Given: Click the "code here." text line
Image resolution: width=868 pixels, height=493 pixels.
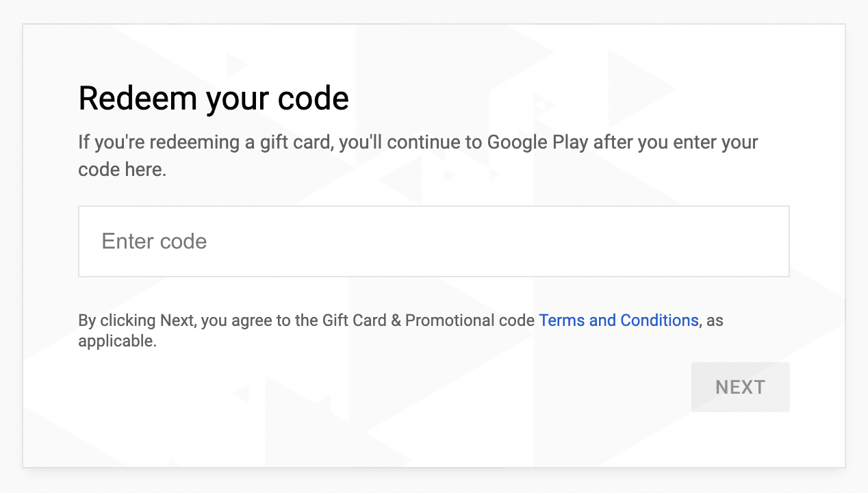Looking at the screenshot, I should (x=122, y=170).
